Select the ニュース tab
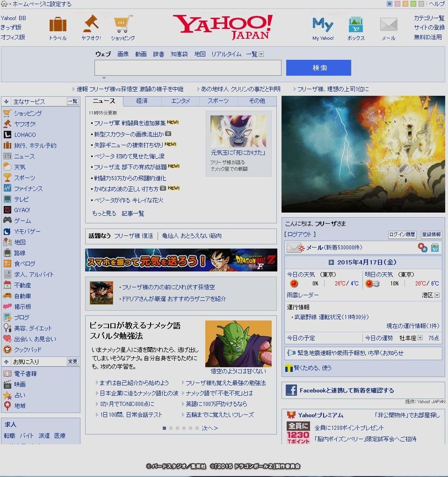 [104, 101]
